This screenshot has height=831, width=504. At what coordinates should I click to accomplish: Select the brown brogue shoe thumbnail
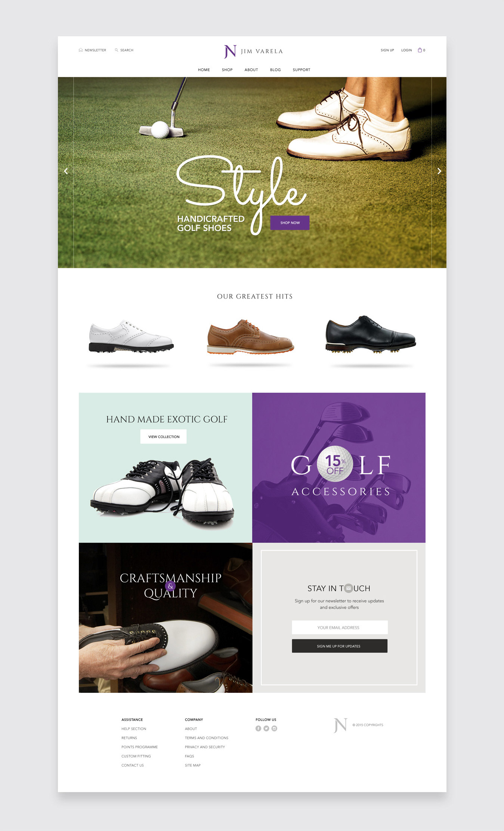pyautogui.click(x=250, y=336)
